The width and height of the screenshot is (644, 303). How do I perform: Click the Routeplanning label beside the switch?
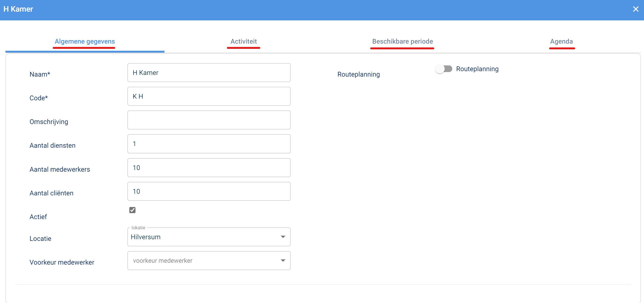[x=477, y=69]
